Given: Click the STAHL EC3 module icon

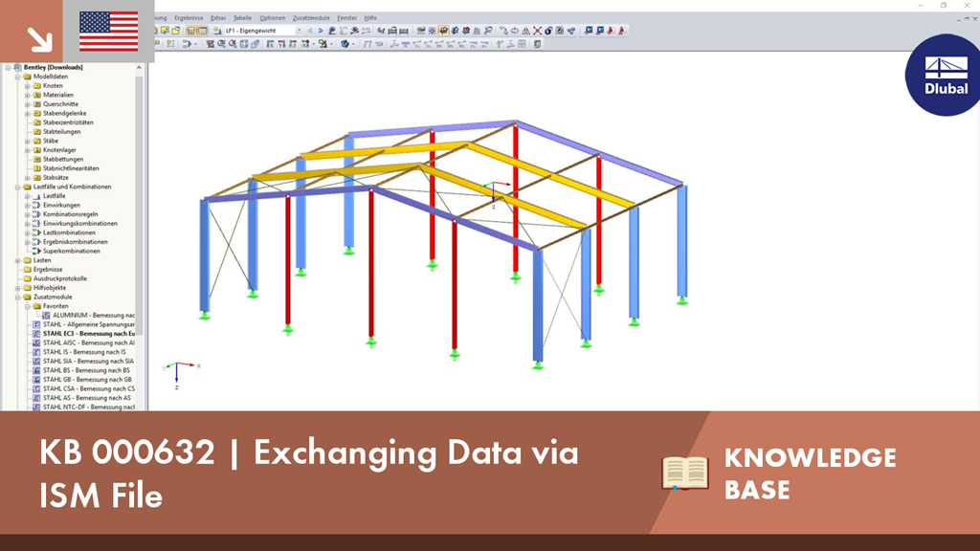Looking at the screenshot, I should click(x=36, y=334).
